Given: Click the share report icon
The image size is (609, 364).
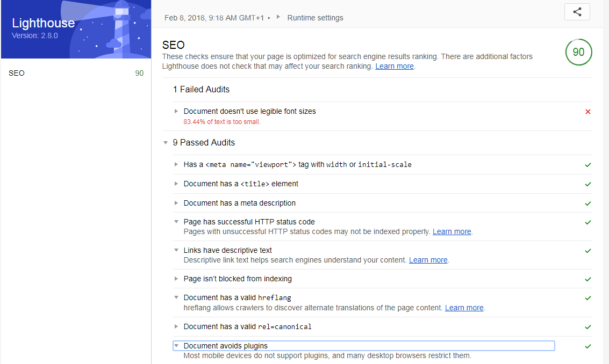Looking at the screenshot, I should pos(577,11).
